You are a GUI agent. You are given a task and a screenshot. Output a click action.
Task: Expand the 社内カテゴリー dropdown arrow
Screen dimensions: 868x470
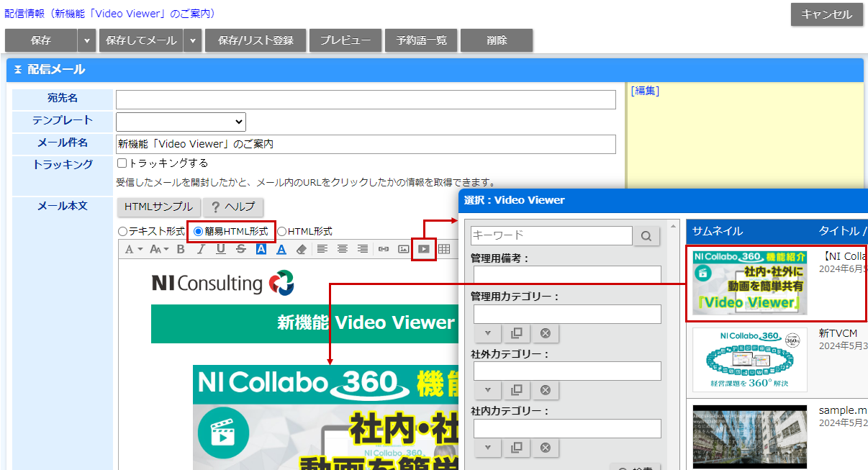point(487,448)
